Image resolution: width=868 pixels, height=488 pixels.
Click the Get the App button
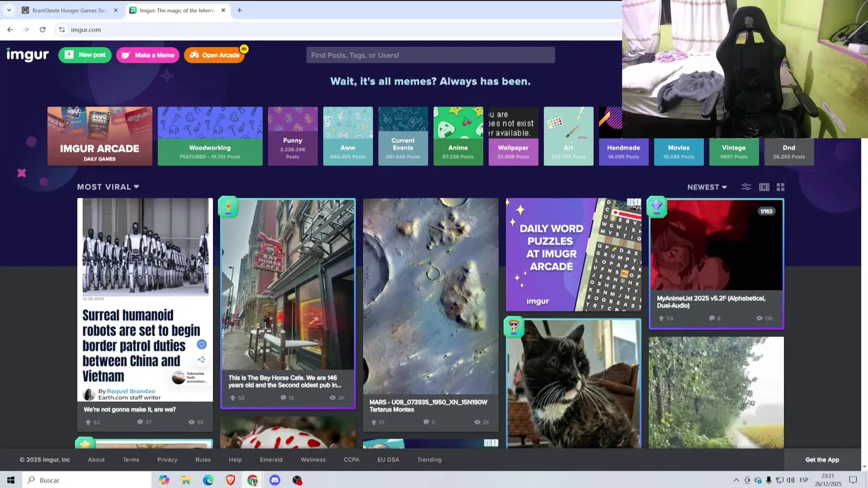point(822,460)
